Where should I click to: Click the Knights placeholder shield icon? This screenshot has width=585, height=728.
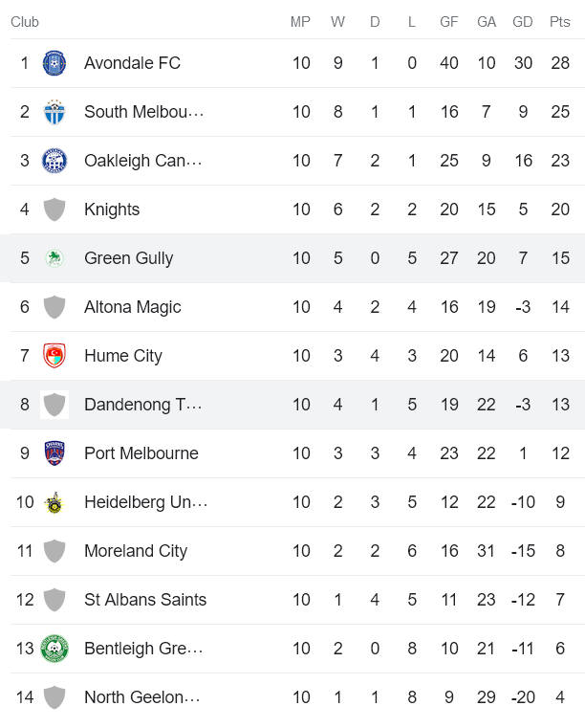coord(54,210)
